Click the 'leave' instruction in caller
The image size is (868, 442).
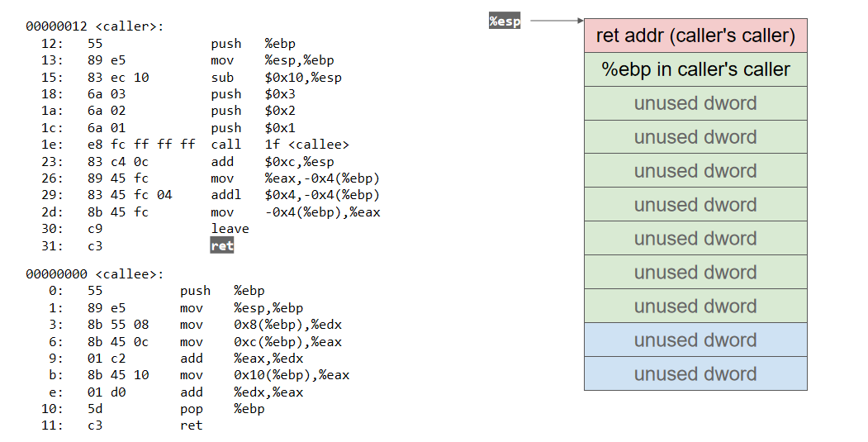pos(230,229)
